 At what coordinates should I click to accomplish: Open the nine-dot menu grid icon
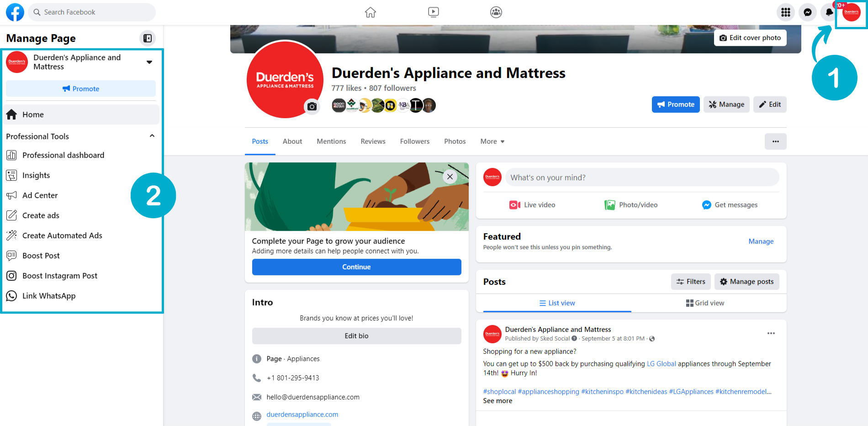(786, 12)
